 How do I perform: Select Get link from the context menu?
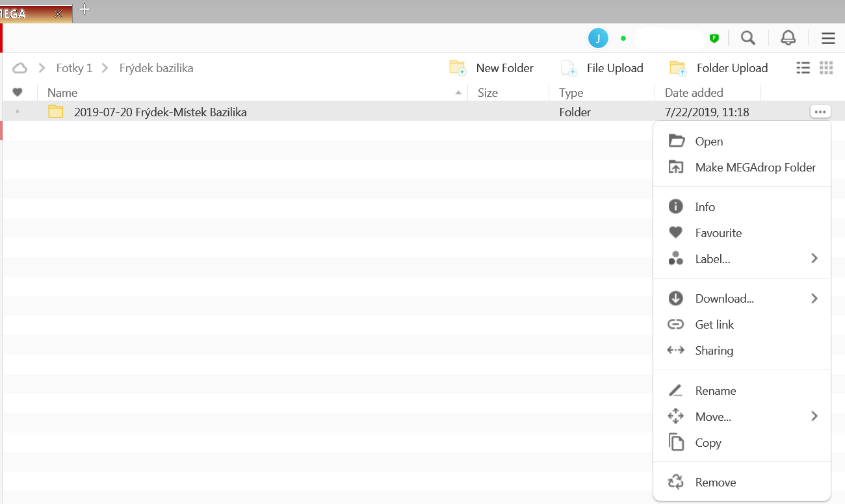pyautogui.click(x=714, y=325)
